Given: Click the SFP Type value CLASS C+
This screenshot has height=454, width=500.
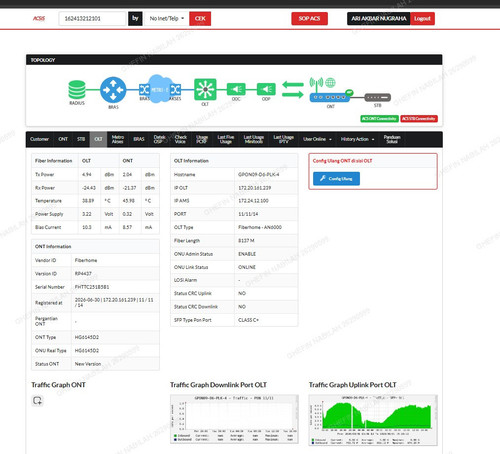Looking at the screenshot, I should tap(248, 320).
